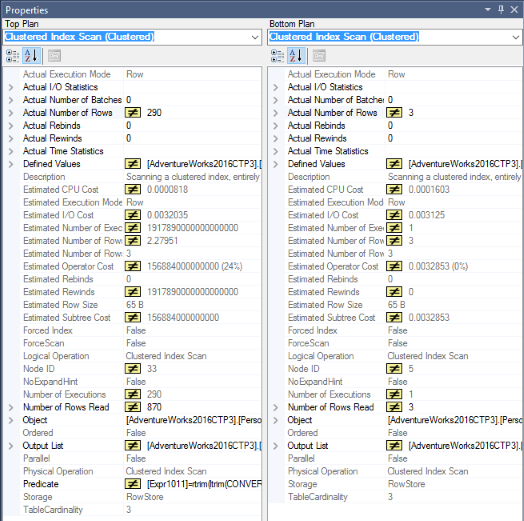Click not-equal icon beside Bottom Plan Node ID 5
This screenshot has height=521, width=524.
[x=394, y=369]
